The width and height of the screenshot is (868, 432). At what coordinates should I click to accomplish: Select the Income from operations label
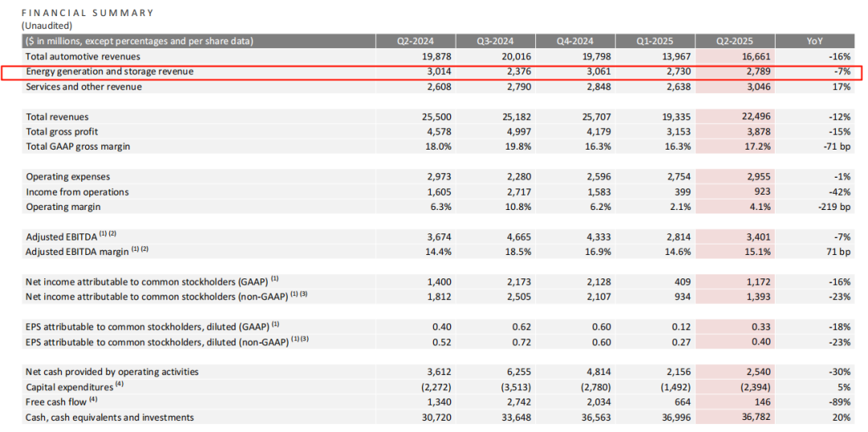[x=77, y=191]
